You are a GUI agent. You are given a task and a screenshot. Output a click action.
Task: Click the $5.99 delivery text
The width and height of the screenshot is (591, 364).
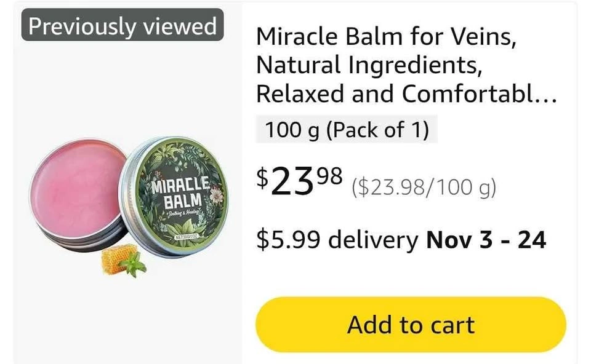(337, 240)
